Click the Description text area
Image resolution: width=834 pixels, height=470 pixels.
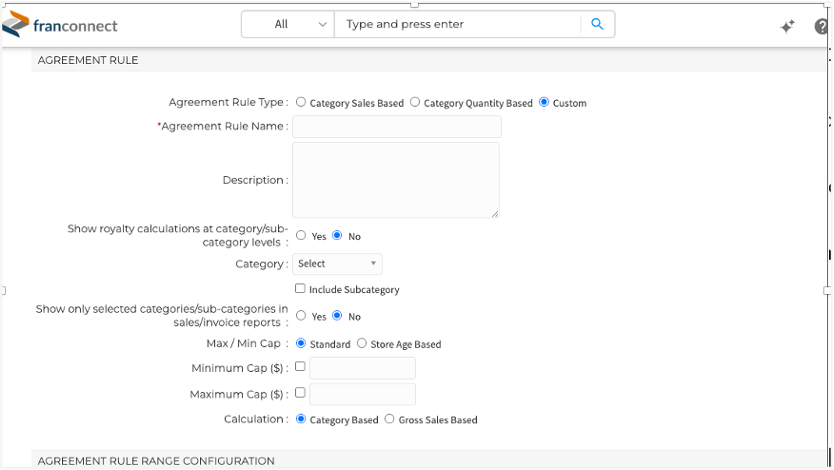click(x=396, y=180)
